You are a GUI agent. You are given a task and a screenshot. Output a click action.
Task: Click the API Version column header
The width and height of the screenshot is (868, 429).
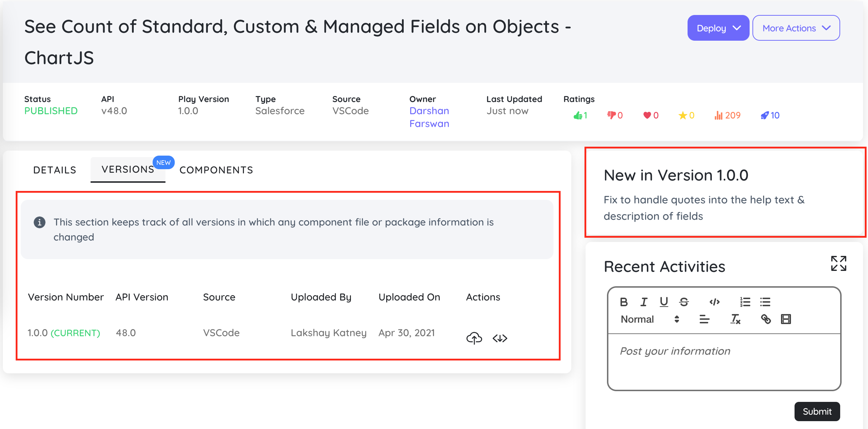tap(142, 297)
